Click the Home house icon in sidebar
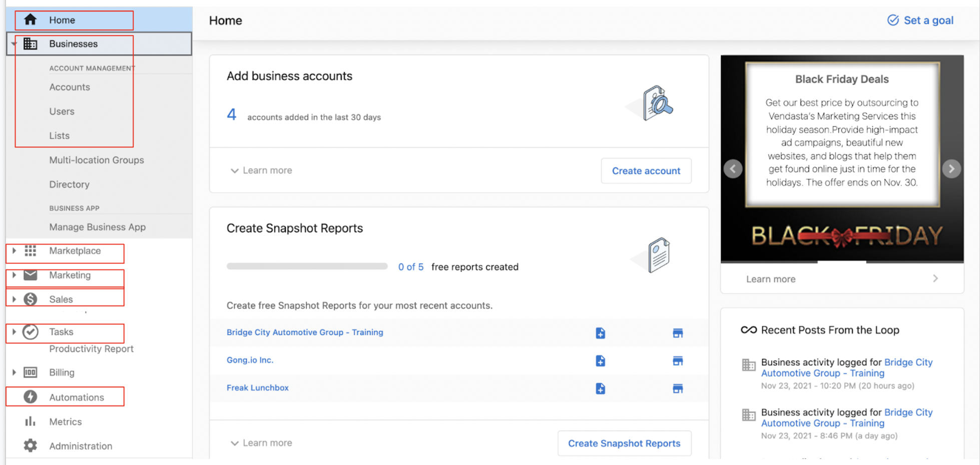Image resolution: width=980 pixels, height=465 pixels. [x=30, y=19]
